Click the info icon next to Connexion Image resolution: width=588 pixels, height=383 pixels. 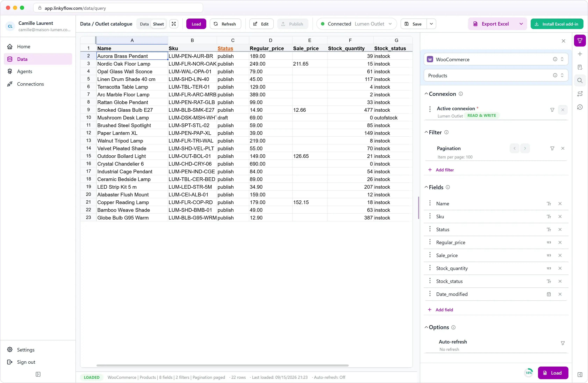(x=461, y=94)
